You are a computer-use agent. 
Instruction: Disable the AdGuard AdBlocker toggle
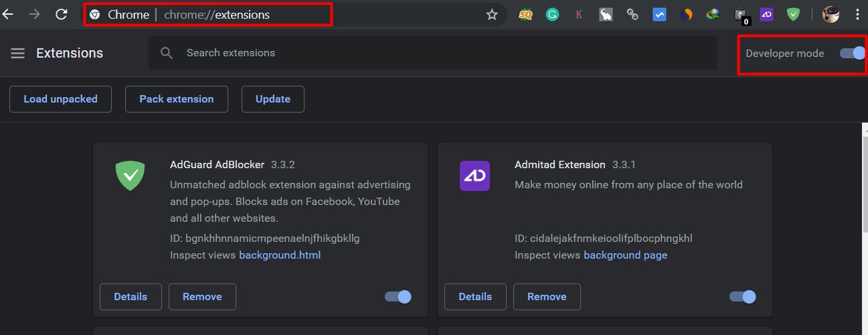[x=398, y=297]
